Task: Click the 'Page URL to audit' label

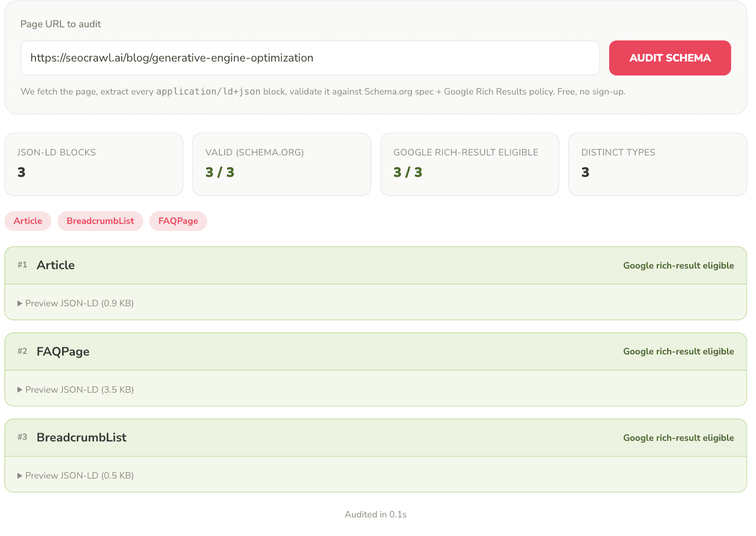Action: [x=61, y=24]
